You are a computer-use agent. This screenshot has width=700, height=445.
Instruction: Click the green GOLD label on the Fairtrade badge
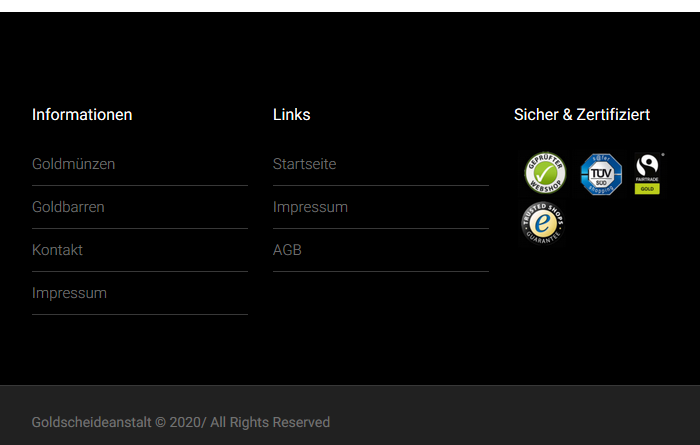[x=647, y=189]
